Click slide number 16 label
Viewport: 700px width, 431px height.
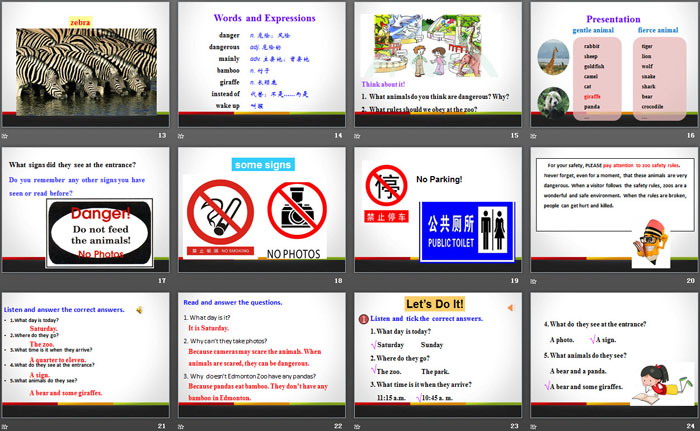click(691, 135)
